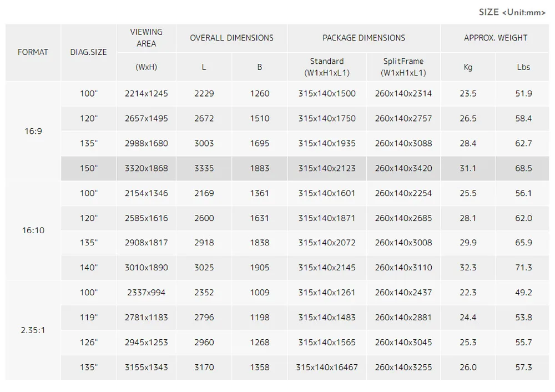
Task: Click the Standard (W1xH1xL1) sub-header
Action: pos(327,67)
